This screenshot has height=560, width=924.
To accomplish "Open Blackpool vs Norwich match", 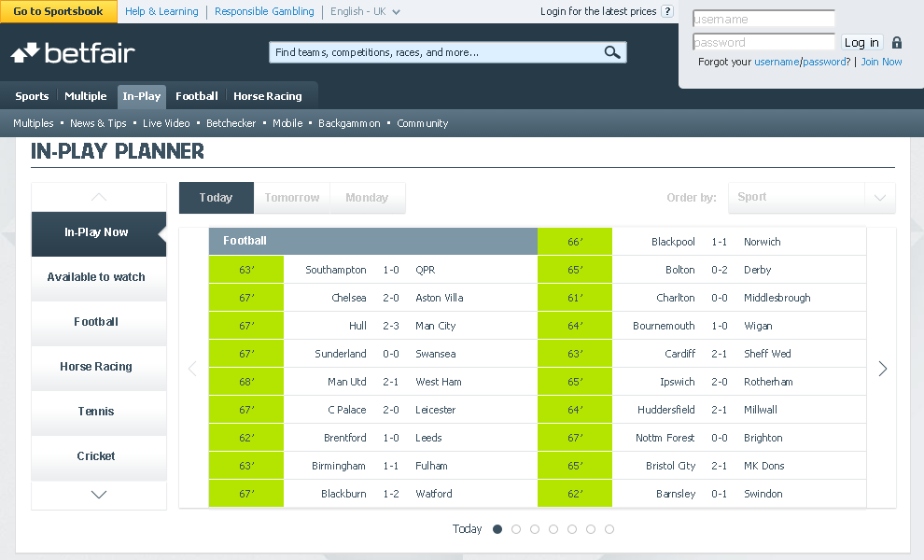I will tap(702, 242).
